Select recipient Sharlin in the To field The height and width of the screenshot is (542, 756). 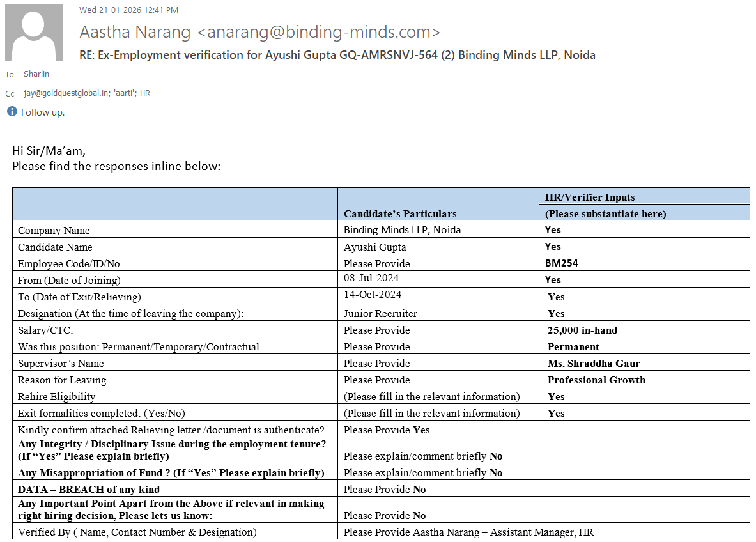[36, 74]
